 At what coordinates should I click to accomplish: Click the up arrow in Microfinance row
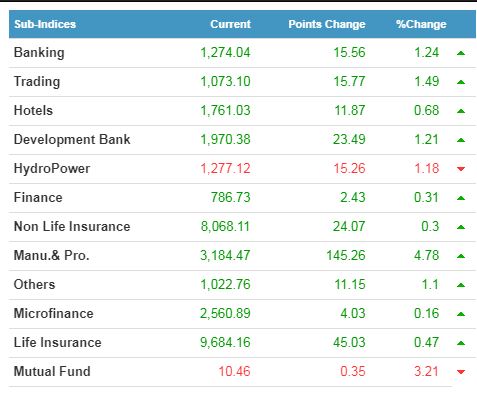coord(461,314)
